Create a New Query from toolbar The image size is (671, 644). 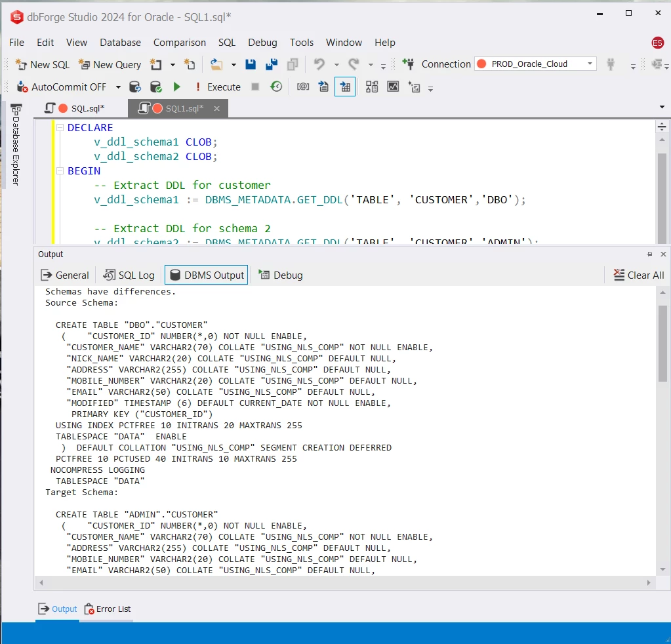click(110, 65)
